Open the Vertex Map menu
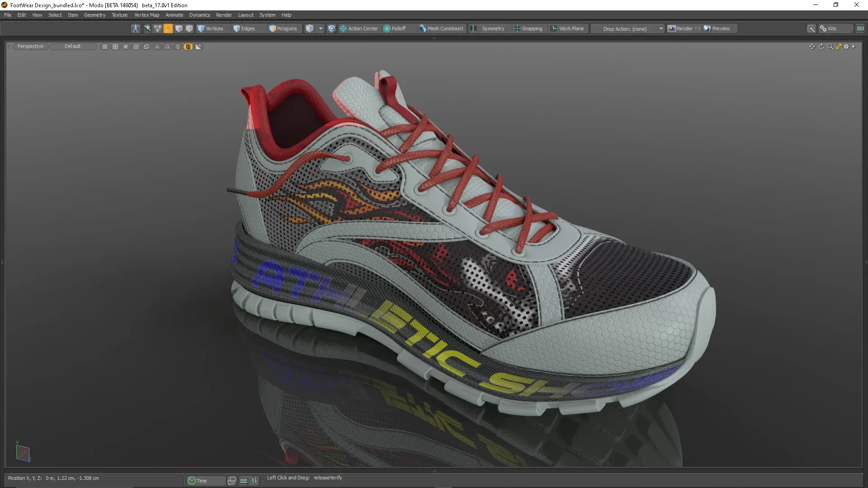The width and height of the screenshot is (868, 488). click(x=147, y=15)
